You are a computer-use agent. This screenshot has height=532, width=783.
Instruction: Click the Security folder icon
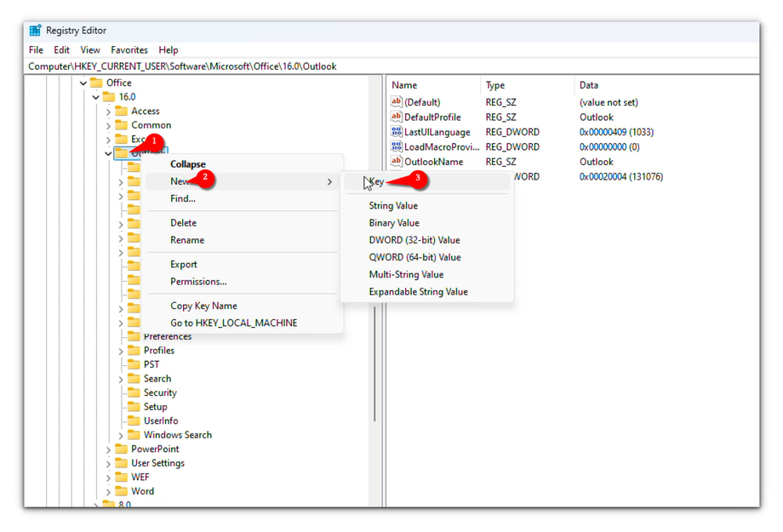134,392
